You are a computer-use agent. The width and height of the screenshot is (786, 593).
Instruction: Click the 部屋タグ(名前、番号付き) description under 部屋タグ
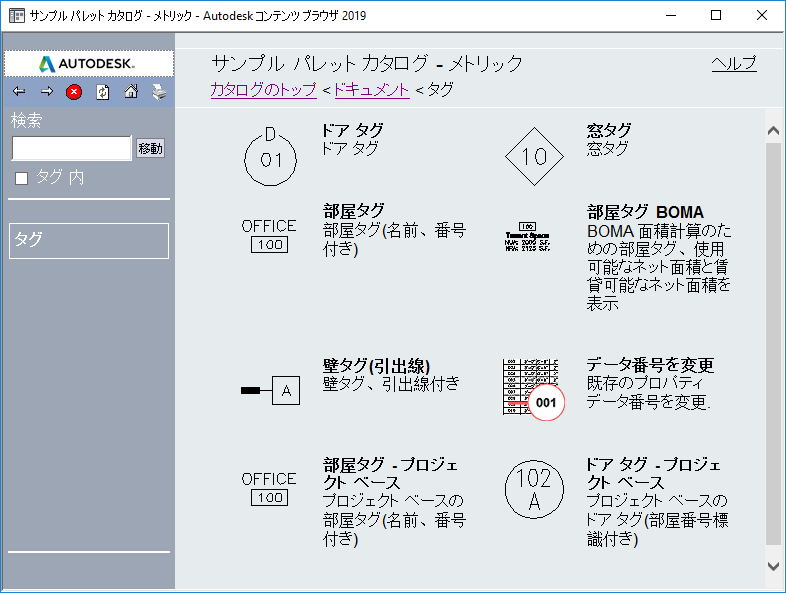click(x=395, y=240)
